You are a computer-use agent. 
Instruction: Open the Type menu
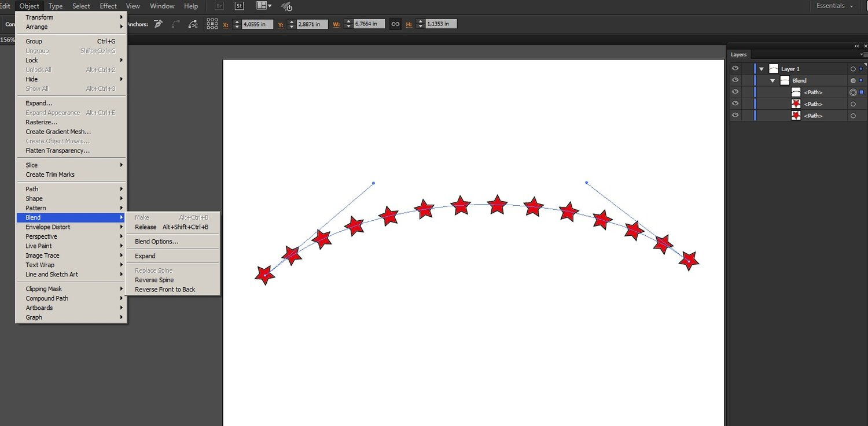point(56,6)
